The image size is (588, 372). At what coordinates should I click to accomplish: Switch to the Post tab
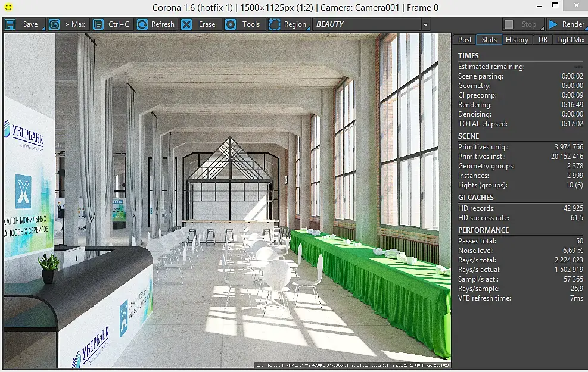465,40
